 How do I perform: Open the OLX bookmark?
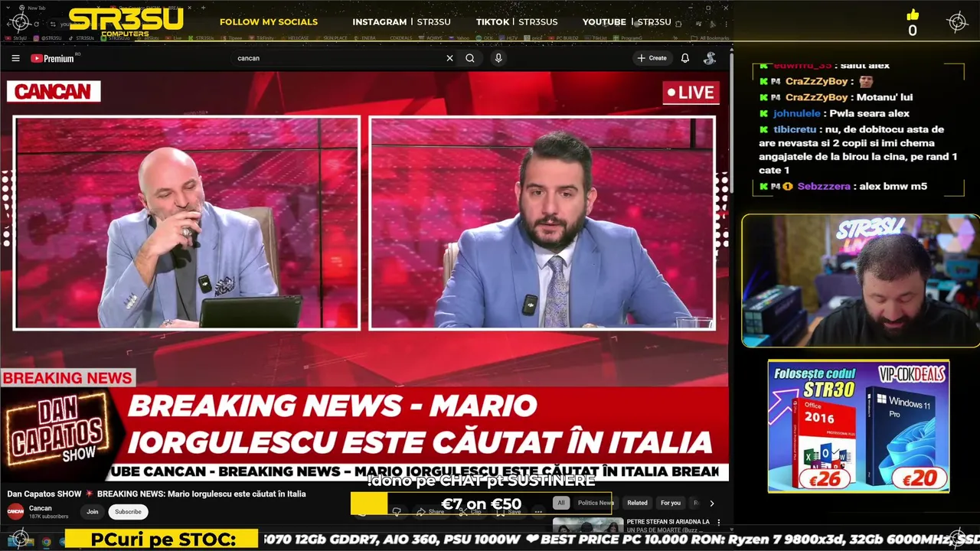click(485, 37)
